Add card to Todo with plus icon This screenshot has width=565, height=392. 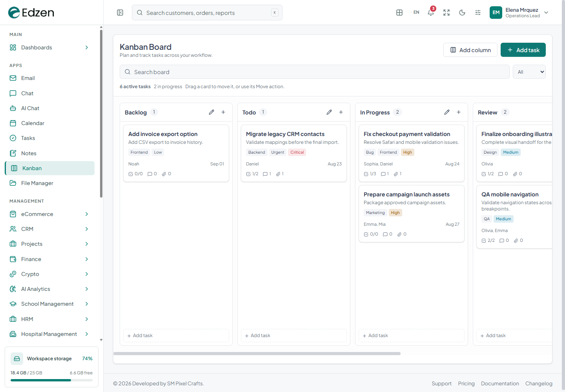341,112
